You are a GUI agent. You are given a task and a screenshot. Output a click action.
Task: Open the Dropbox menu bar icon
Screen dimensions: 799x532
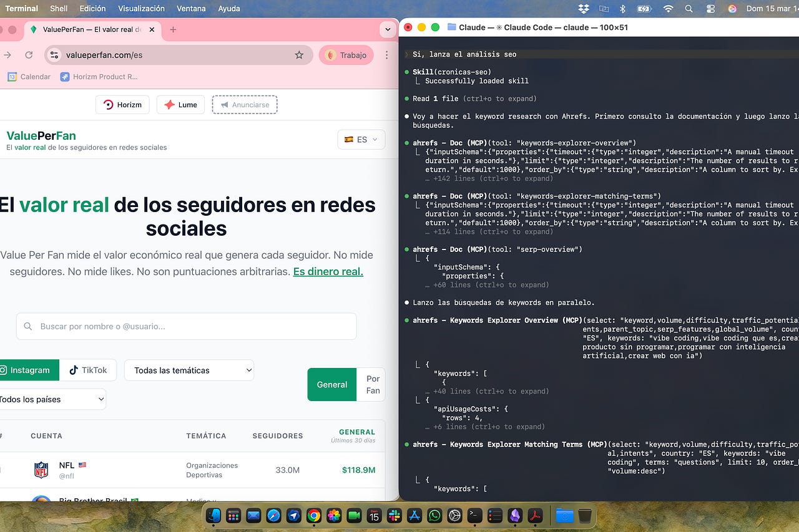[x=584, y=9]
